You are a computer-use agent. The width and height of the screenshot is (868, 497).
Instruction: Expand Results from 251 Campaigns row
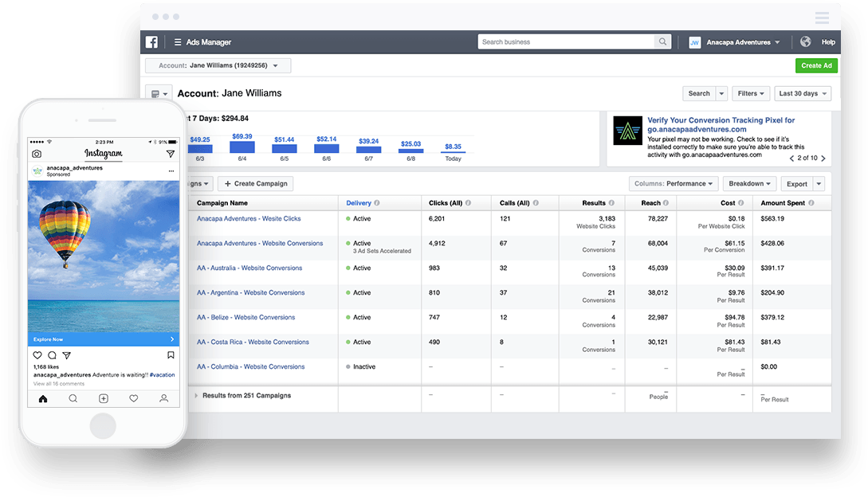(x=197, y=396)
